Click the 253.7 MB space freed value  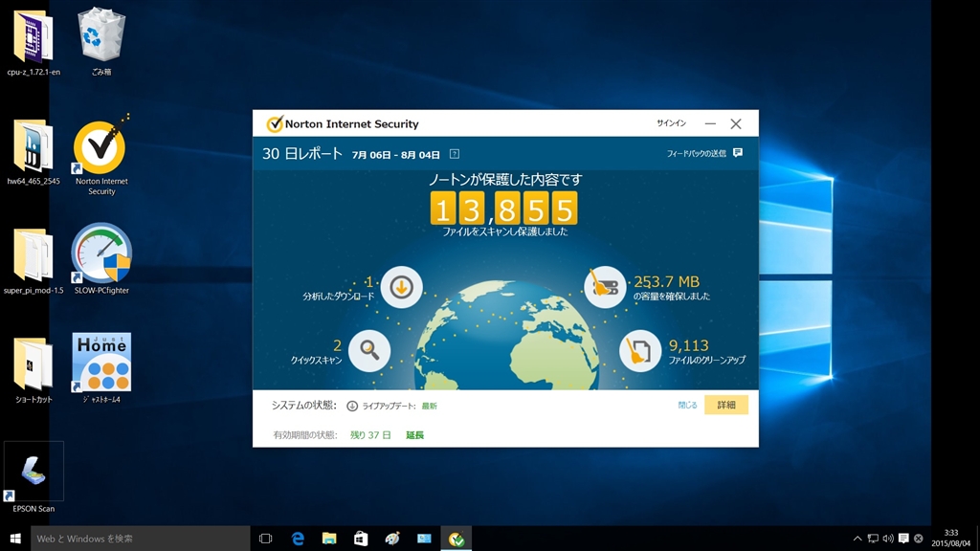click(666, 282)
